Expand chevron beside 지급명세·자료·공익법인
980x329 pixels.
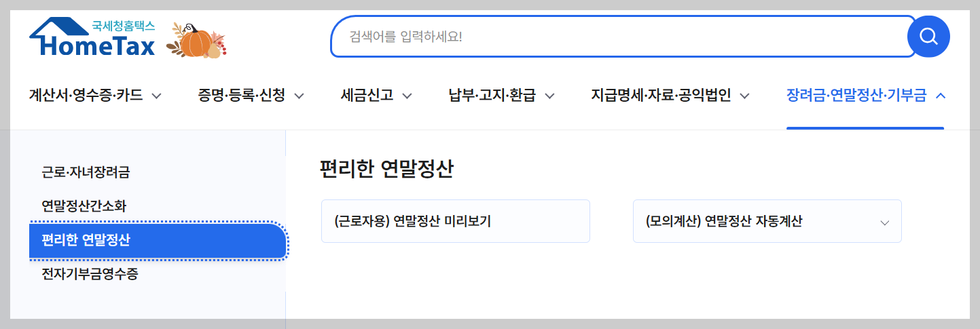coord(744,96)
